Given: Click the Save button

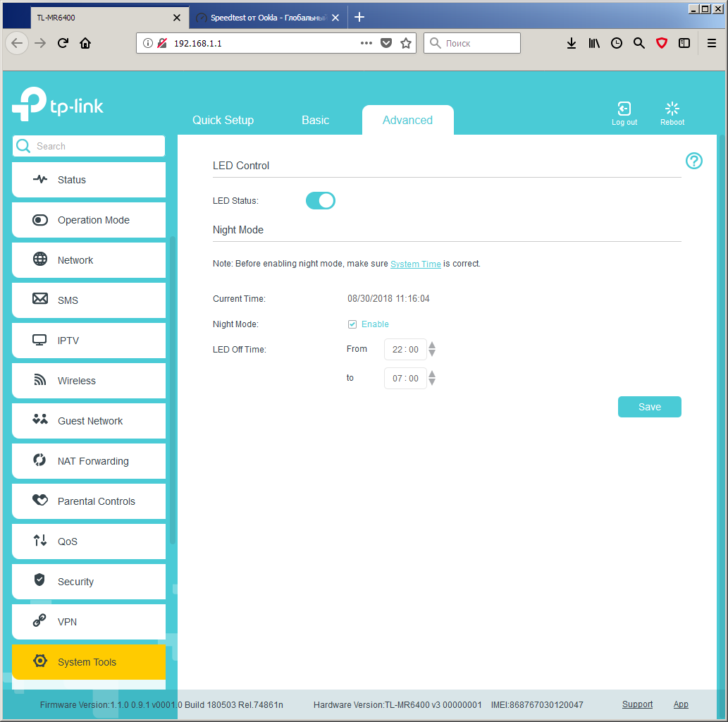Looking at the screenshot, I should click(649, 407).
